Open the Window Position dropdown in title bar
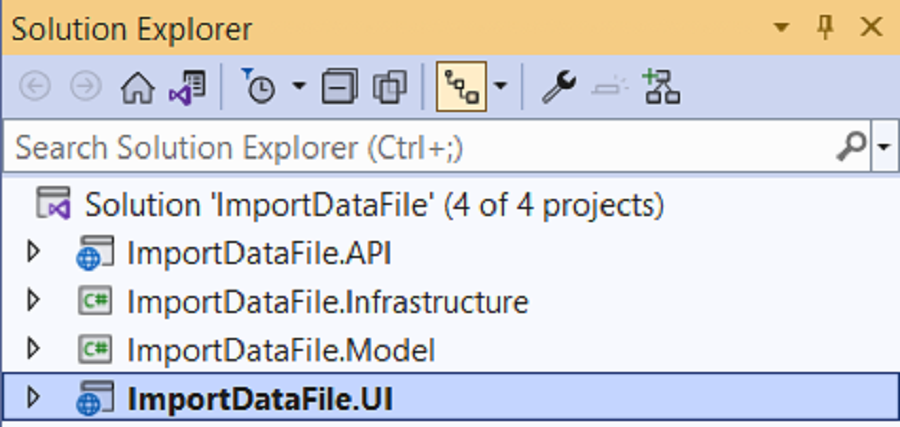 click(782, 28)
